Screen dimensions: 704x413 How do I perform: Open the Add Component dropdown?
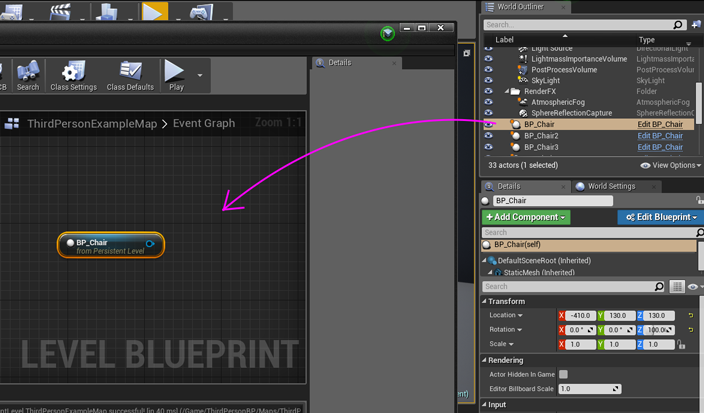[x=526, y=217]
